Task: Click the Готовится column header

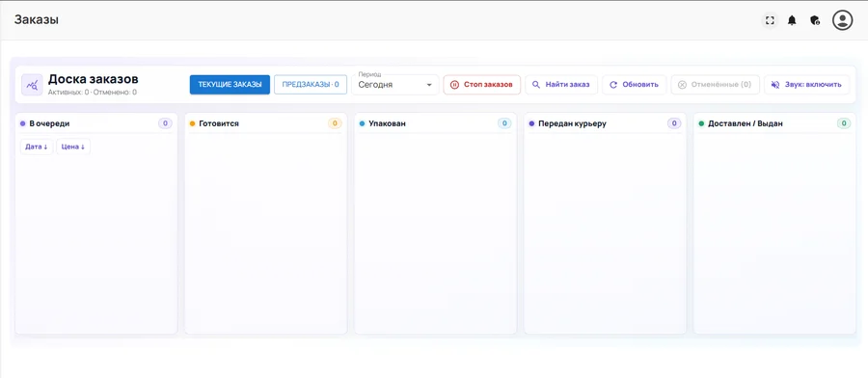Action: [219, 124]
